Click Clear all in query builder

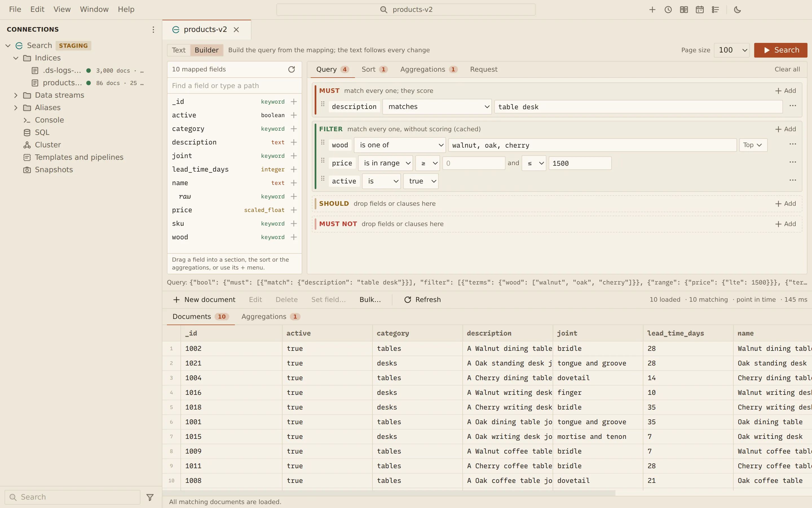[787, 69]
